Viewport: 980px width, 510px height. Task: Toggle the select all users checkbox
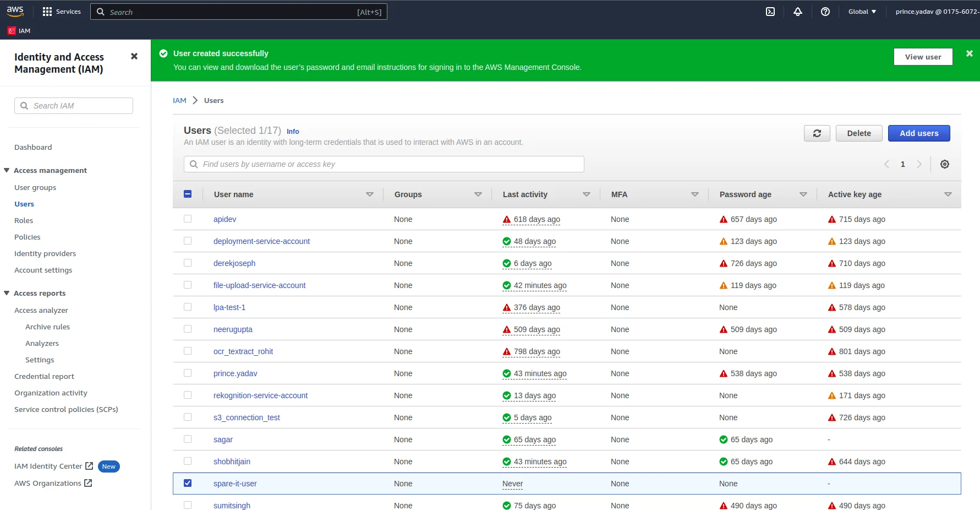(188, 194)
